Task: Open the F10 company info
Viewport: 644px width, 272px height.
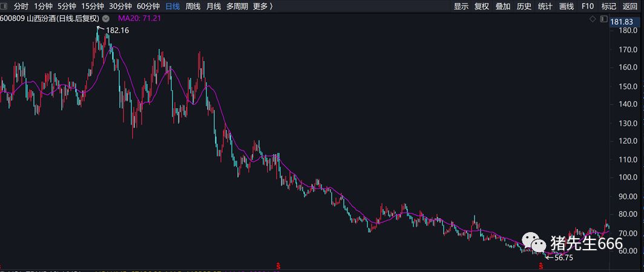Action: pyautogui.click(x=588, y=6)
